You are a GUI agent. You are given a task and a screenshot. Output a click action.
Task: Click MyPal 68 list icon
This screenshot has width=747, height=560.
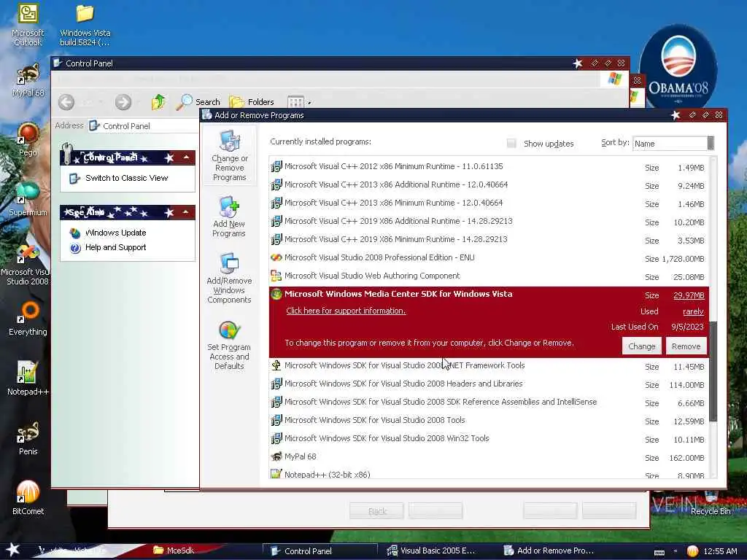(x=276, y=456)
